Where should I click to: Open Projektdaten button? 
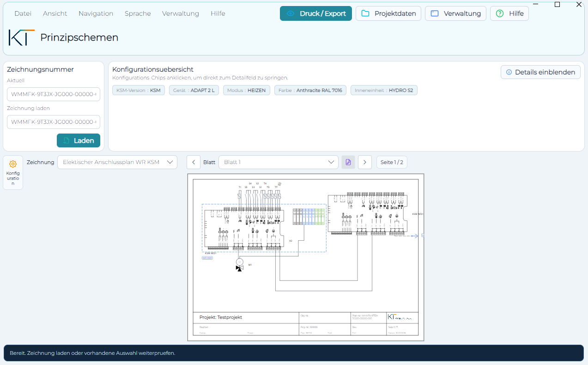pos(388,13)
